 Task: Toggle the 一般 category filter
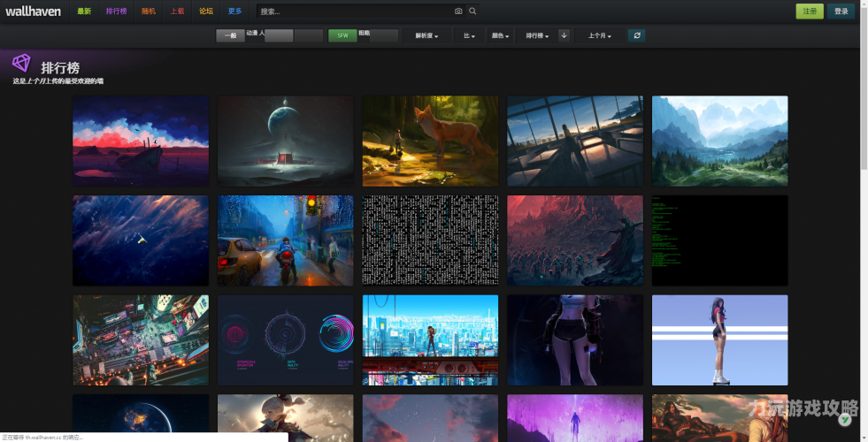click(230, 36)
